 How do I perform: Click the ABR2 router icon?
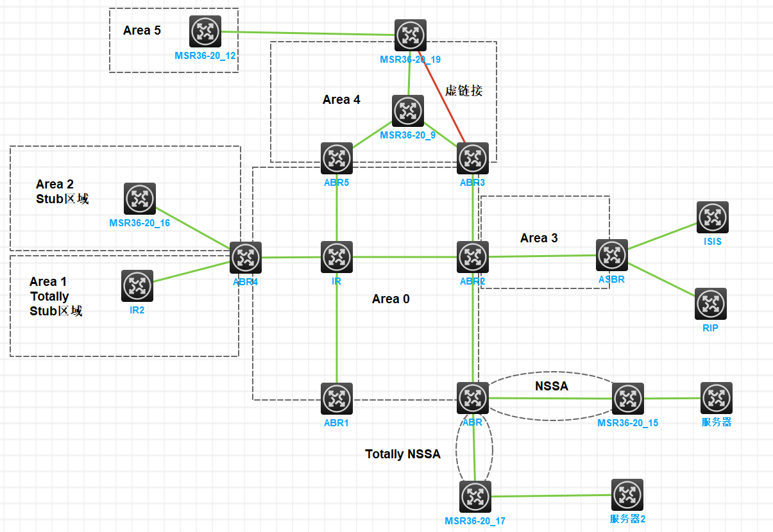click(x=473, y=257)
